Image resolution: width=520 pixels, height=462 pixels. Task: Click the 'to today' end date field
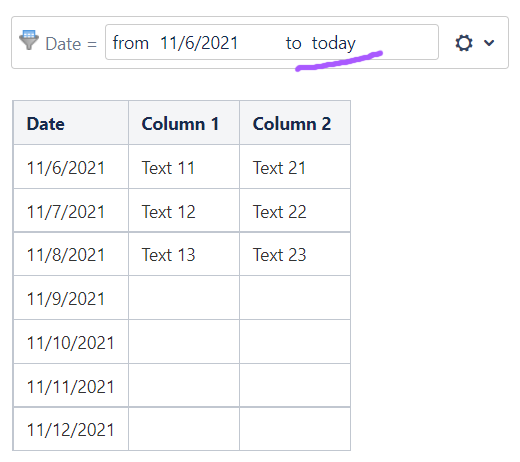tap(321, 43)
